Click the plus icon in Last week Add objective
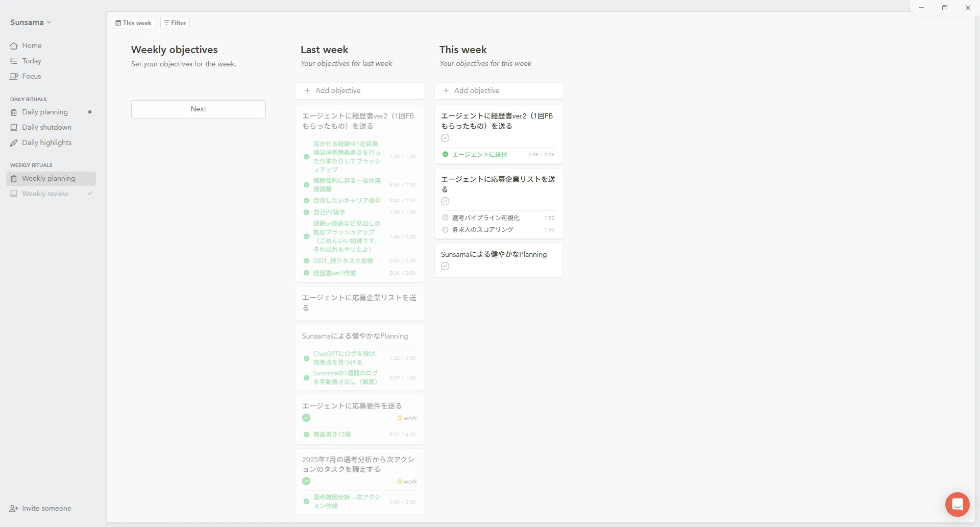The height and width of the screenshot is (527, 980). 307,90
